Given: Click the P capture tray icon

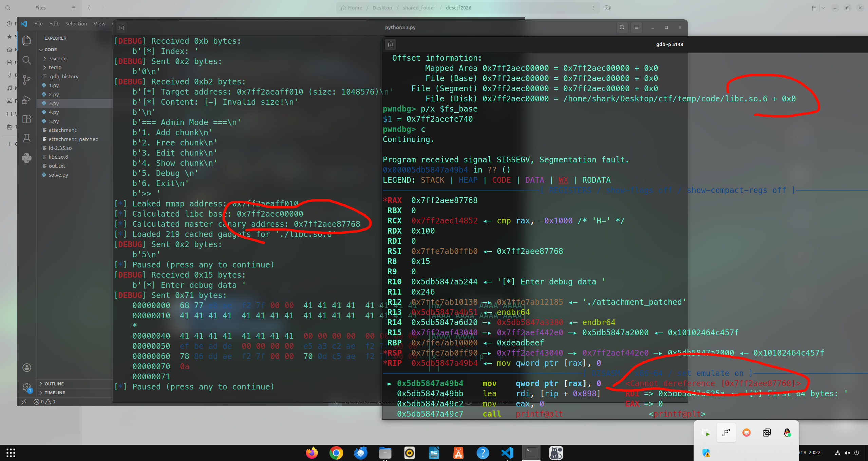Looking at the screenshot, I should pyautogui.click(x=726, y=433).
